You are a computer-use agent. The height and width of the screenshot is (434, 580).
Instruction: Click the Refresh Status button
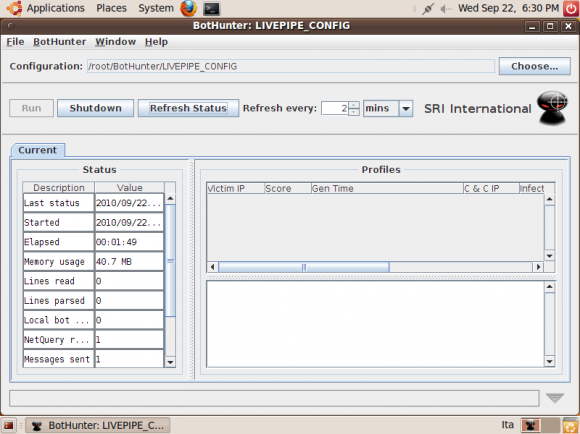click(188, 108)
